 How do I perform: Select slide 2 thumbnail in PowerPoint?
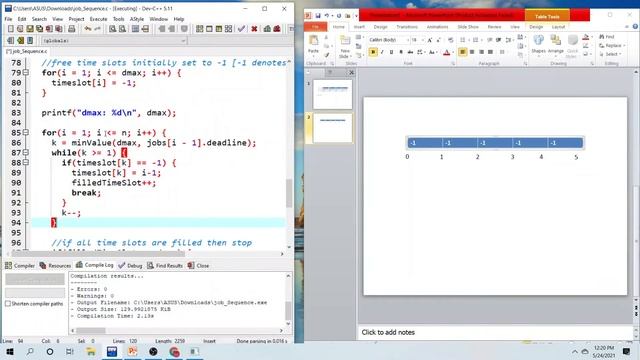pos(332,128)
